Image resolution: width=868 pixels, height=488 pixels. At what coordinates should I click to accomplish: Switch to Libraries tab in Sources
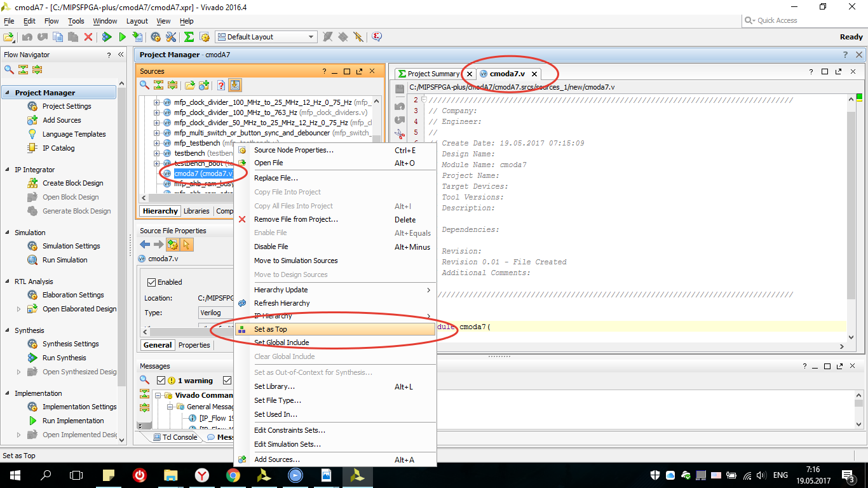(196, 211)
